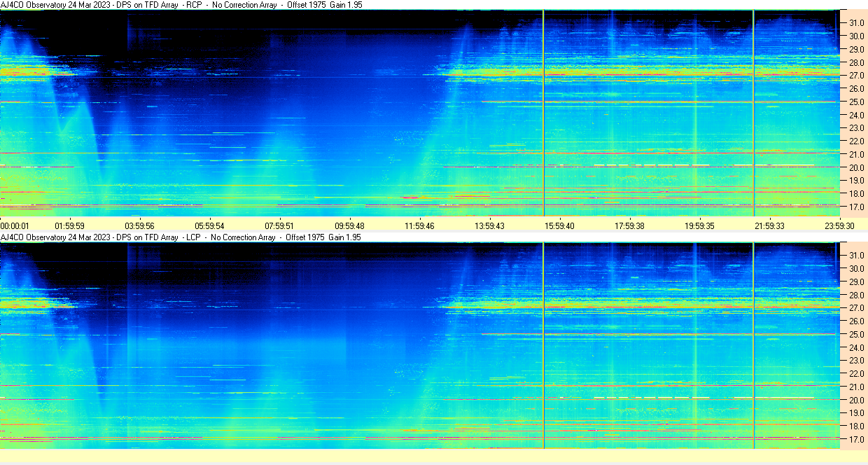Select the 03:59:56 time axis label
The height and width of the screenshot is (465, 868).
click(x=140, y=226)
